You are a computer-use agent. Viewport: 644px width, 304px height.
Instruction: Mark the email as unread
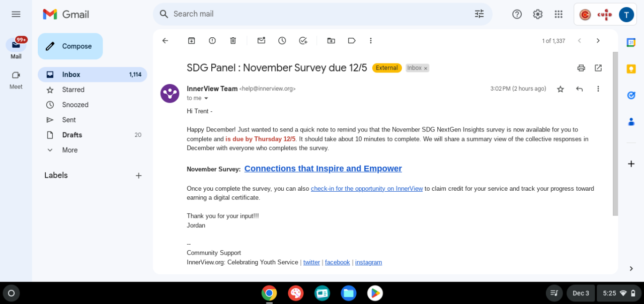[x=261, y=41]
